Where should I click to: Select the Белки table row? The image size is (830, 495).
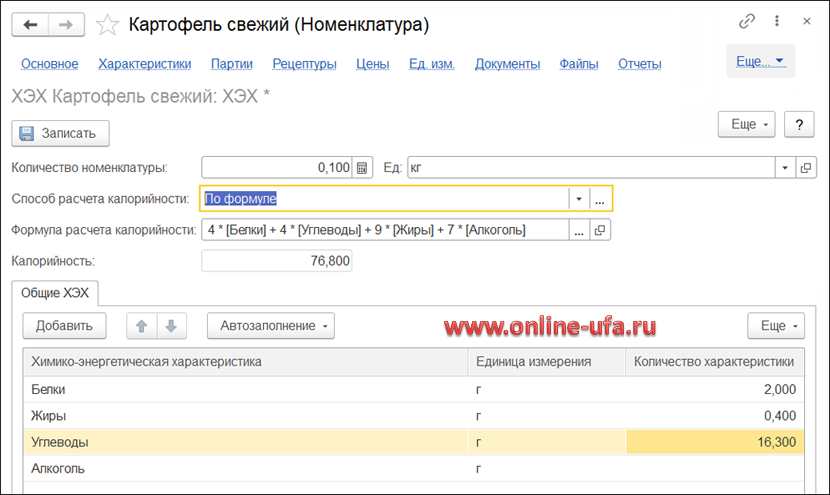coord(245,390)
